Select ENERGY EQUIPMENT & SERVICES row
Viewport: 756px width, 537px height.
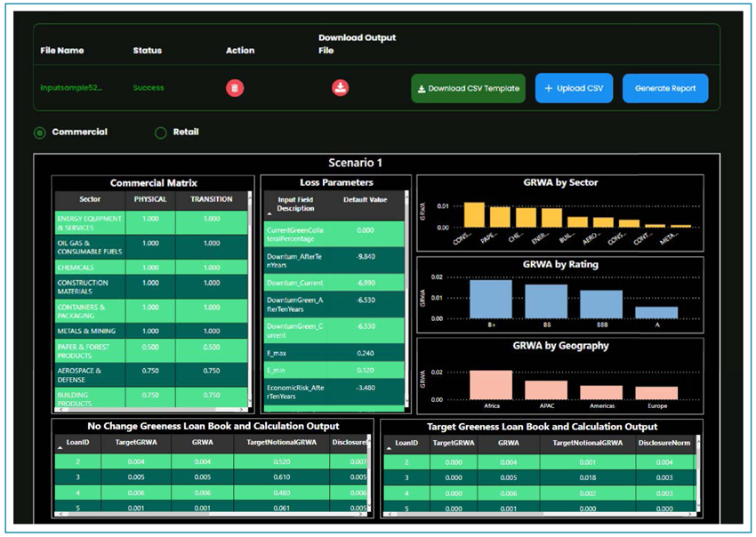pos(151,222)
